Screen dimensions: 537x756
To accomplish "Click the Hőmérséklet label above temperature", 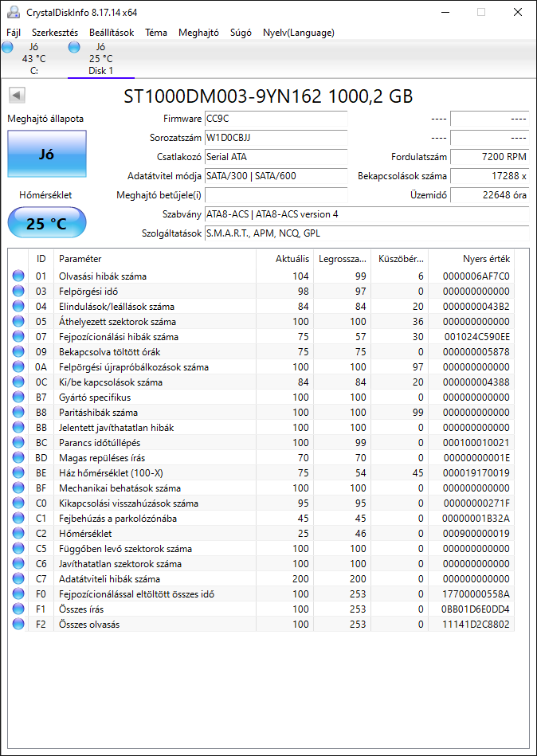I will pos(45,195).
